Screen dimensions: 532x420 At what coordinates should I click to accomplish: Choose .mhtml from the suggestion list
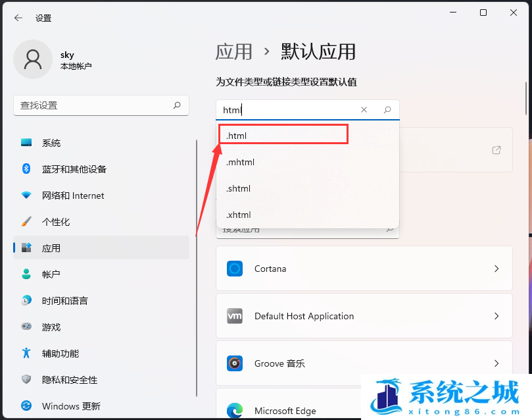click(241, 162)
